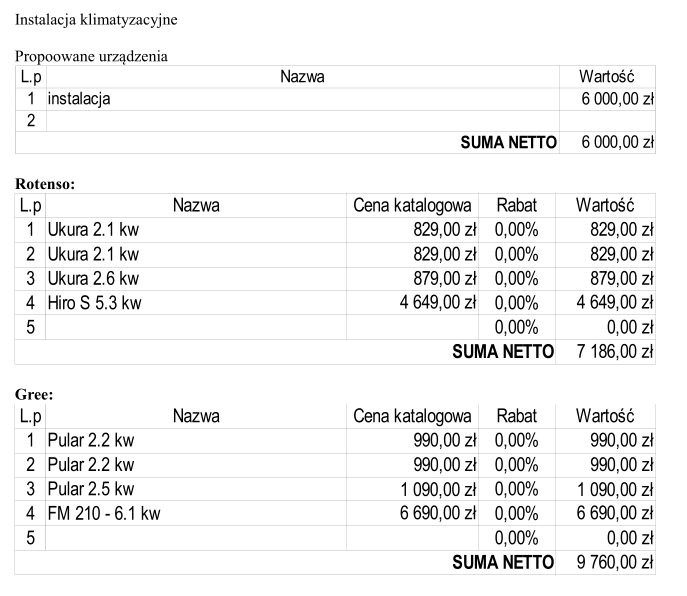Click the Rotenso table 'Wartość' column header
This screenshot has height=596, width=687.
[x=606, y=206]
